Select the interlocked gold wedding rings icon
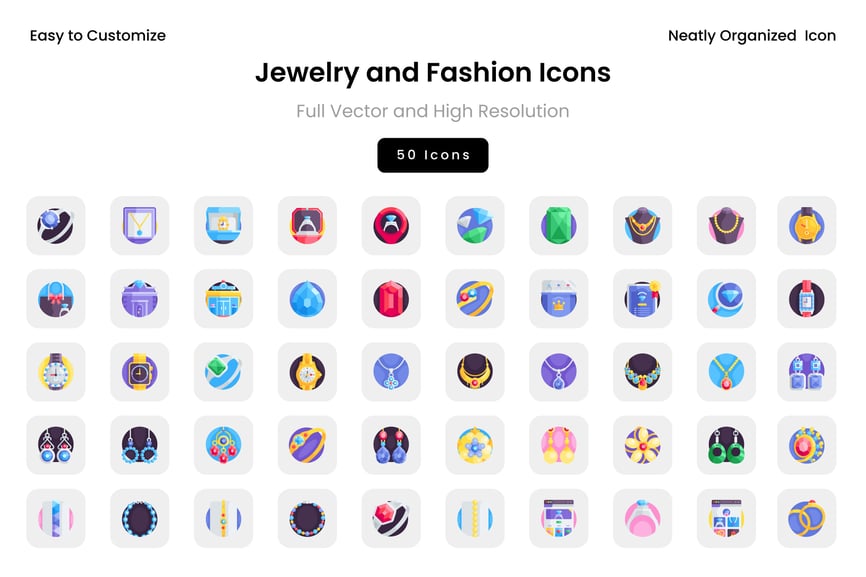This screenshot has height=577, width=866. tap(806, 518)
